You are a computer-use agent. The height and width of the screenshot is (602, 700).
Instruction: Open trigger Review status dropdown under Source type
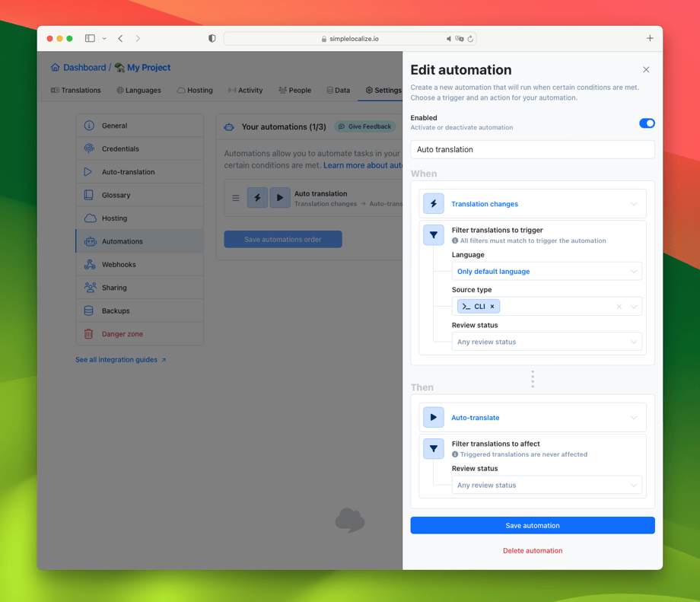tap(546, 342)
